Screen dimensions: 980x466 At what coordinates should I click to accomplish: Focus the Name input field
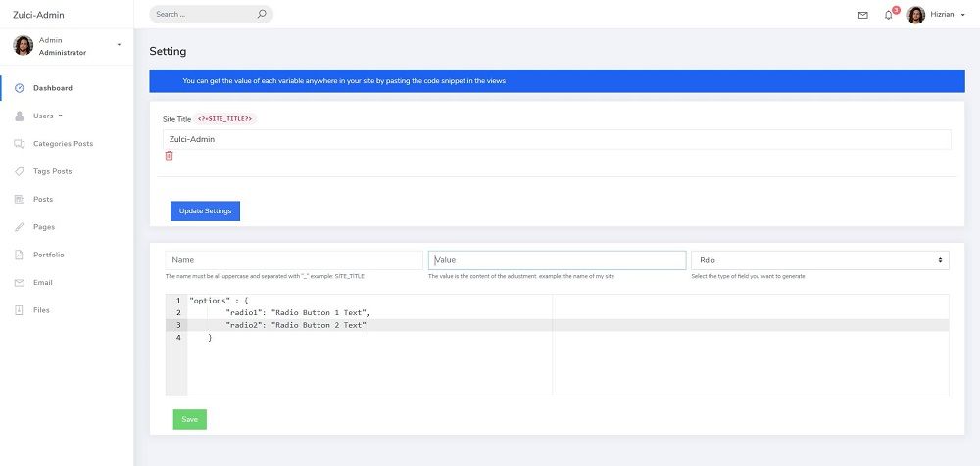(x=294, y=260)
